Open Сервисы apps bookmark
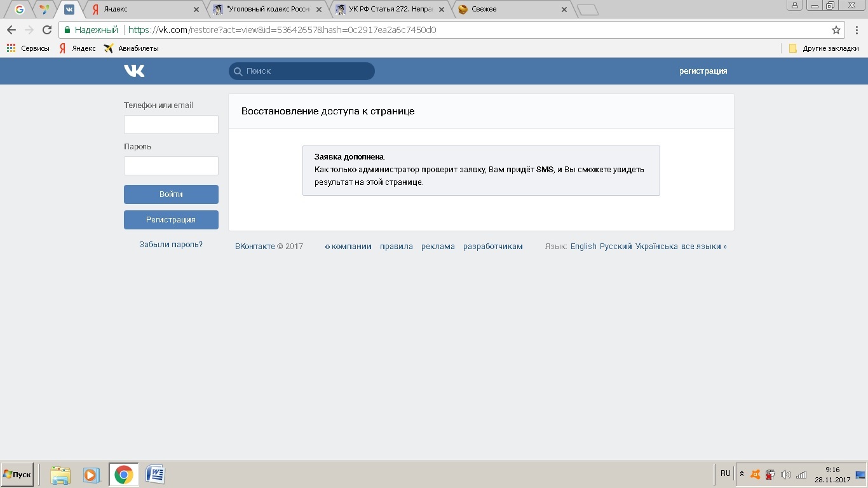868x488 pixels. [28, 48]
